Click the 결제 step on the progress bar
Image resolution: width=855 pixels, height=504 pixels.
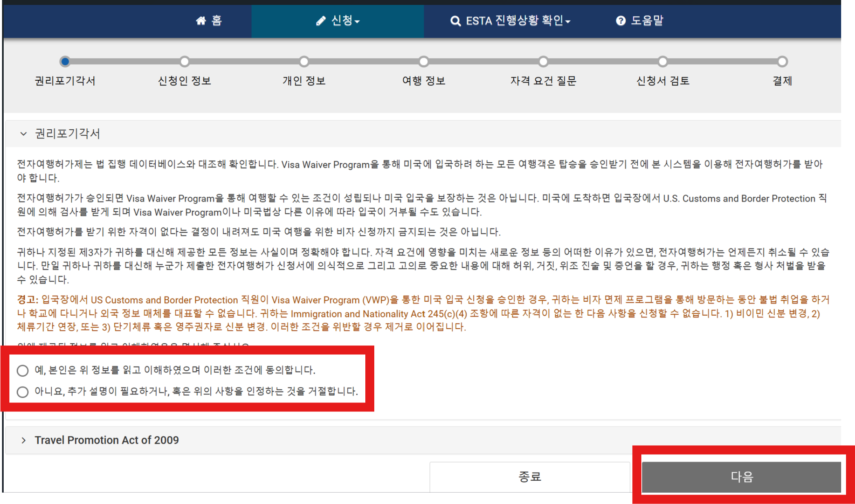click(x=782, y=62)
